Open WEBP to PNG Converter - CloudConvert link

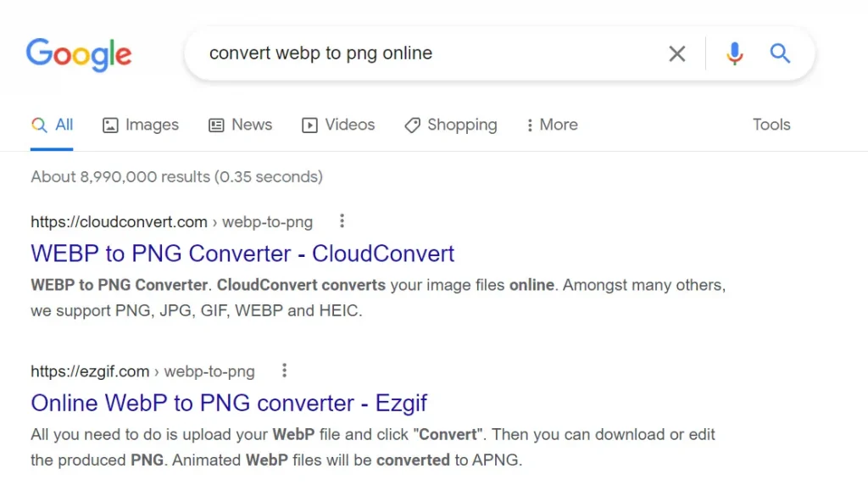[242, 254]
